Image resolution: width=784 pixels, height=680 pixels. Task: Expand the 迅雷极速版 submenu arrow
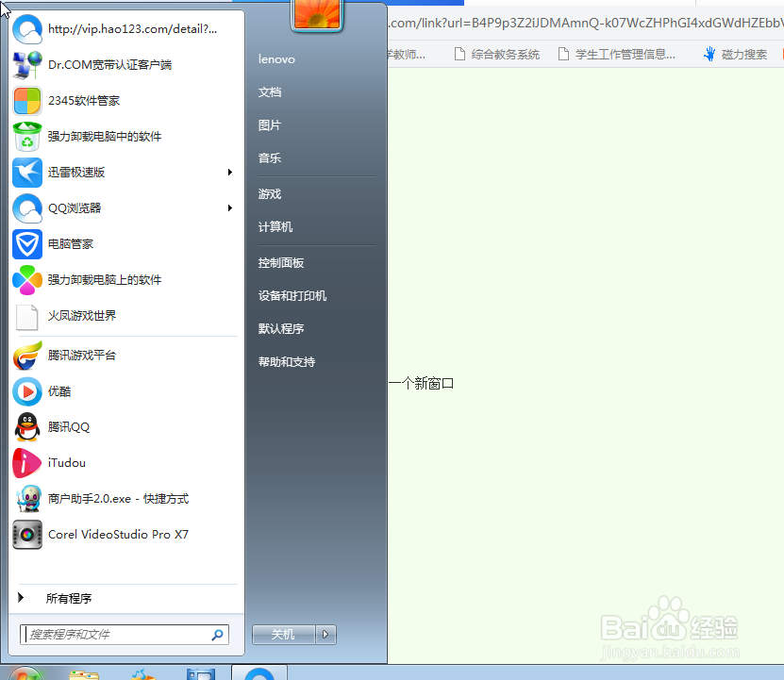[x=230, y=173]
